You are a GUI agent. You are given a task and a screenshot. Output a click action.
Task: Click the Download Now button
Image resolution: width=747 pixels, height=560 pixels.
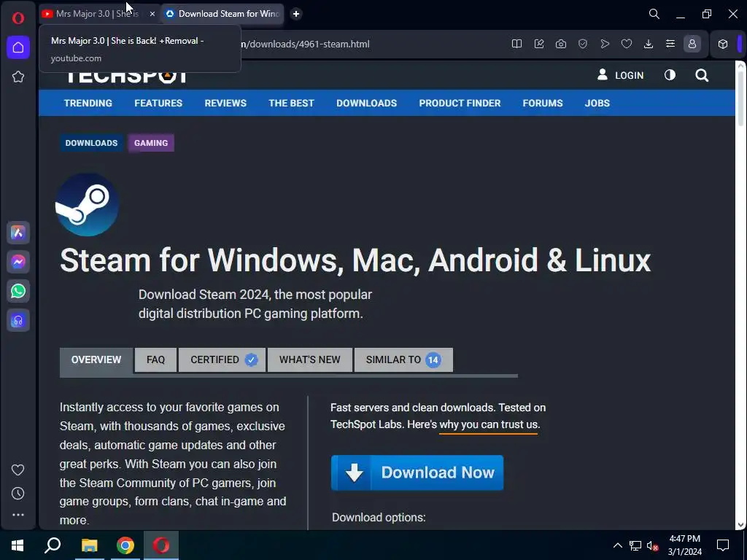coord(417,472)
